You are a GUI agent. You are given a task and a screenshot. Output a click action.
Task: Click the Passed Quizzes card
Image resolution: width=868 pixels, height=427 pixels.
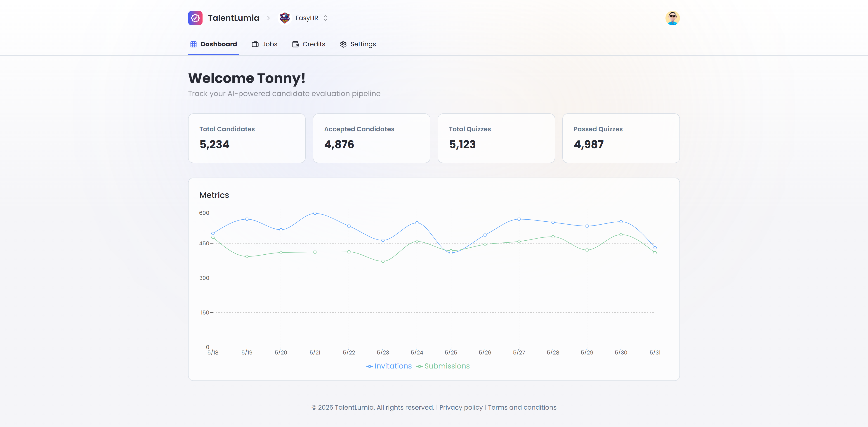point(621,138)
